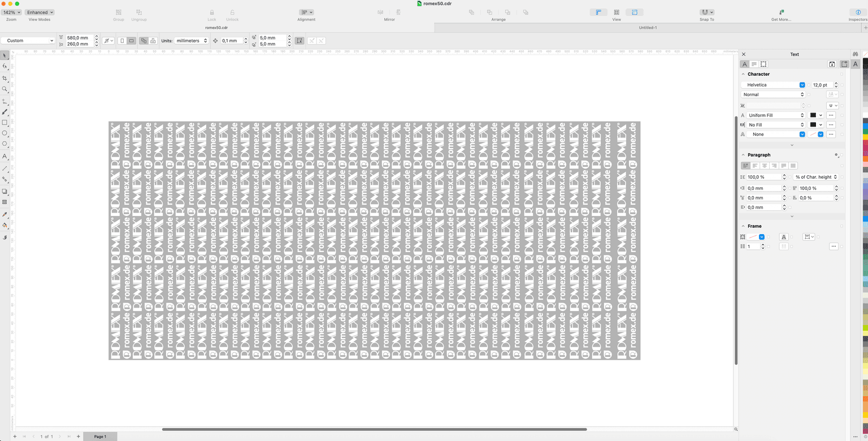Viewport: 868px width, 441px height.
Task: Show the Paragraph tab in Text inspector
Action: pyautogui.click(x=754, y=64)
